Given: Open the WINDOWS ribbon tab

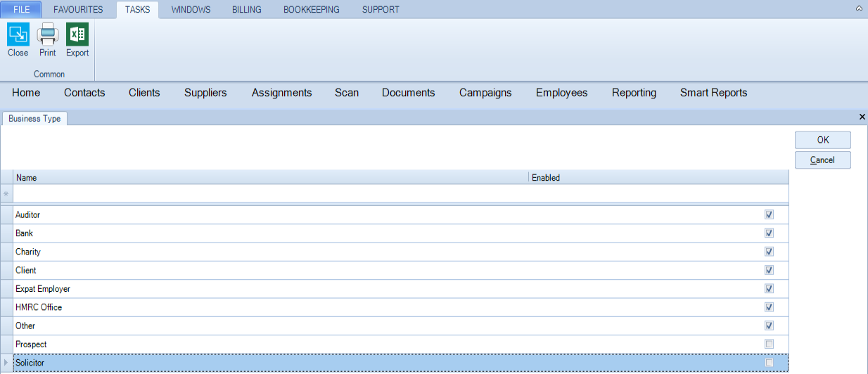Looking at the screenshot, I should point(191,10).
